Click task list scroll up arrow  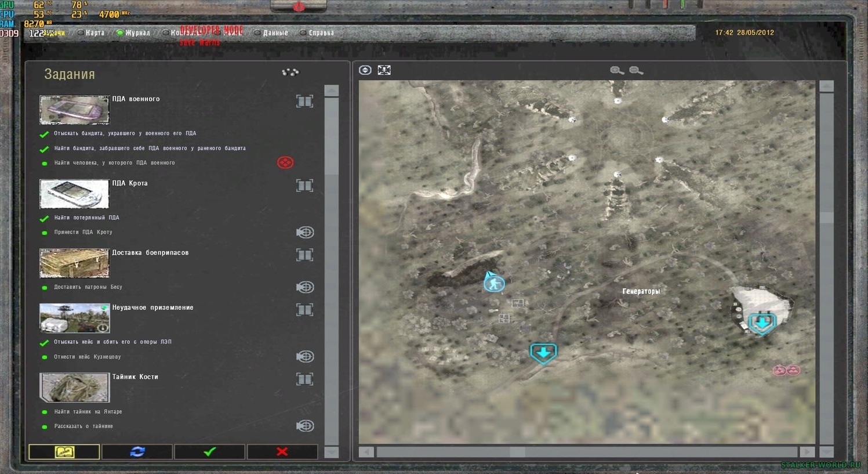click(332, 91)
